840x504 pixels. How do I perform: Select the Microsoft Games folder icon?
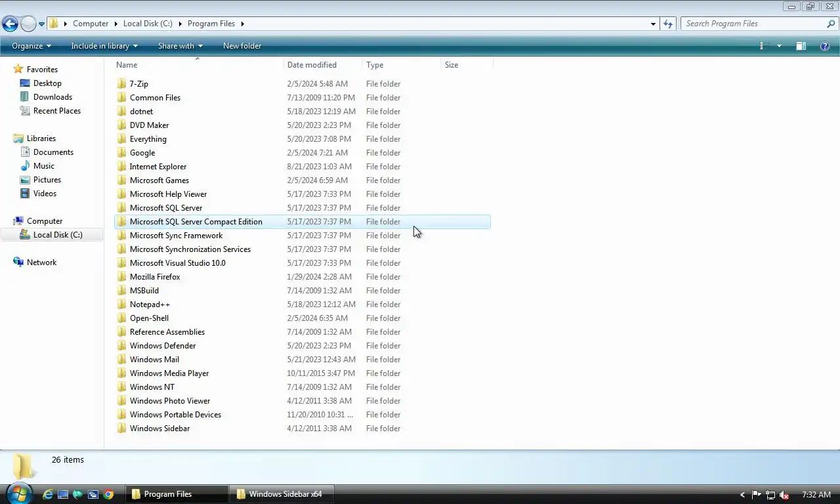[121, 180]
